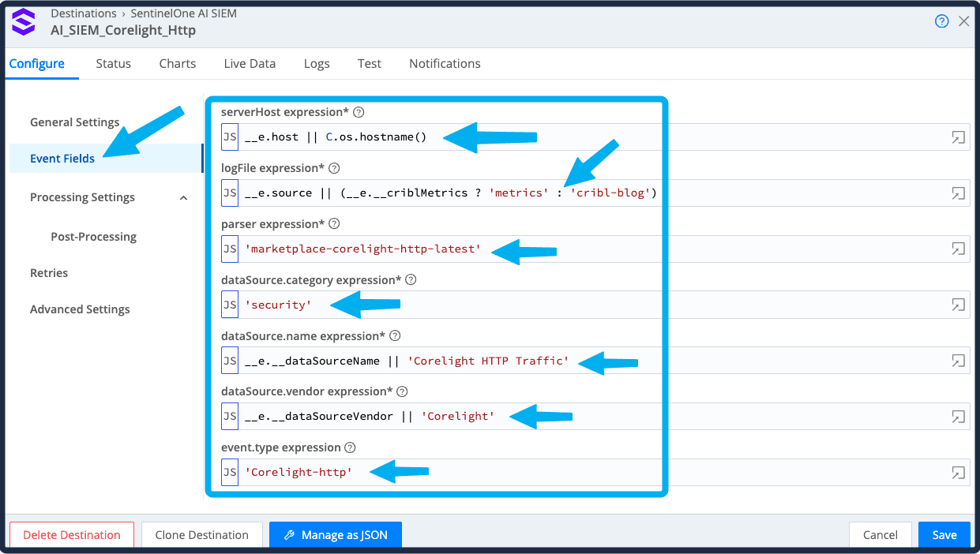
Task: Click the Delete Destination button
Action: pos(72,535)
